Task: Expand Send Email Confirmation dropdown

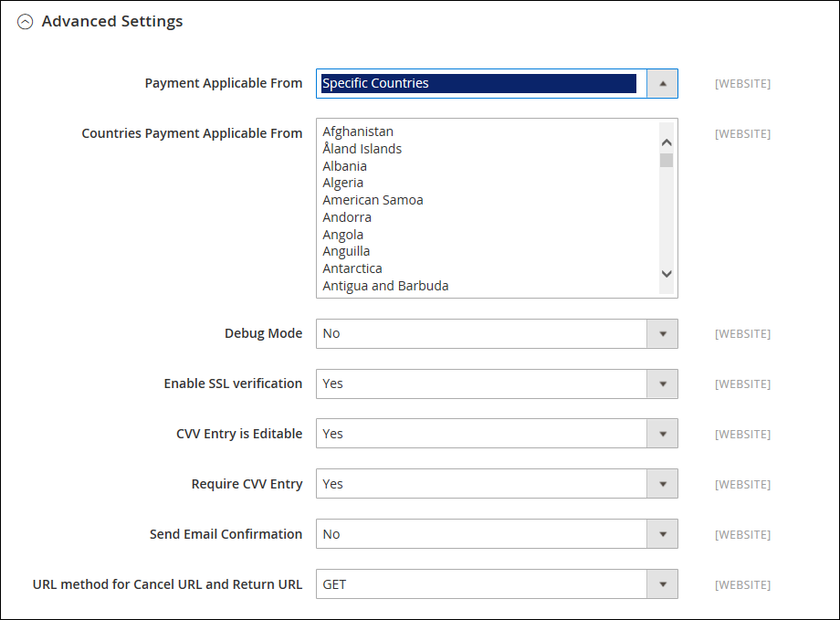Action: [497, 534]
